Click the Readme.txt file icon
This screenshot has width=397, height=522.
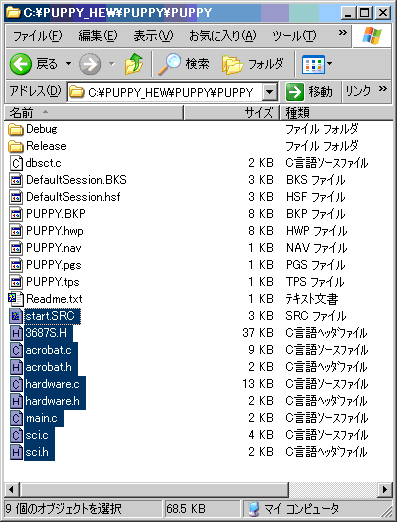pyautogui.click(x=16, y=299)
